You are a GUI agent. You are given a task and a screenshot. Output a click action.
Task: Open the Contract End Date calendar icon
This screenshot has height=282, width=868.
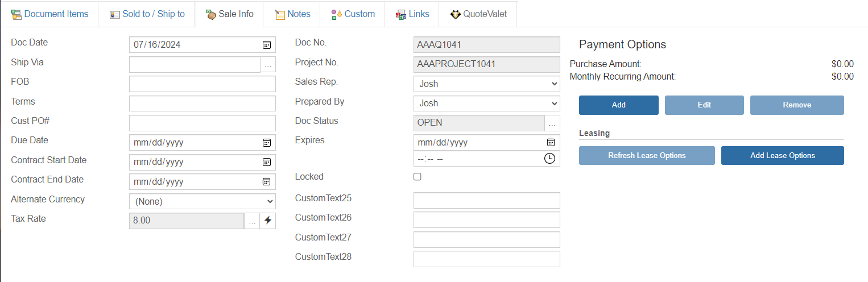pos(266,181)
